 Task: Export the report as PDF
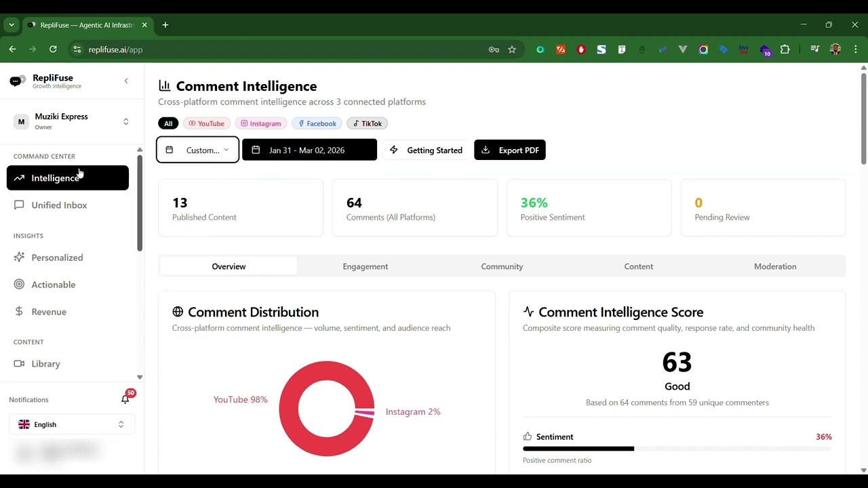coord(510,150)
